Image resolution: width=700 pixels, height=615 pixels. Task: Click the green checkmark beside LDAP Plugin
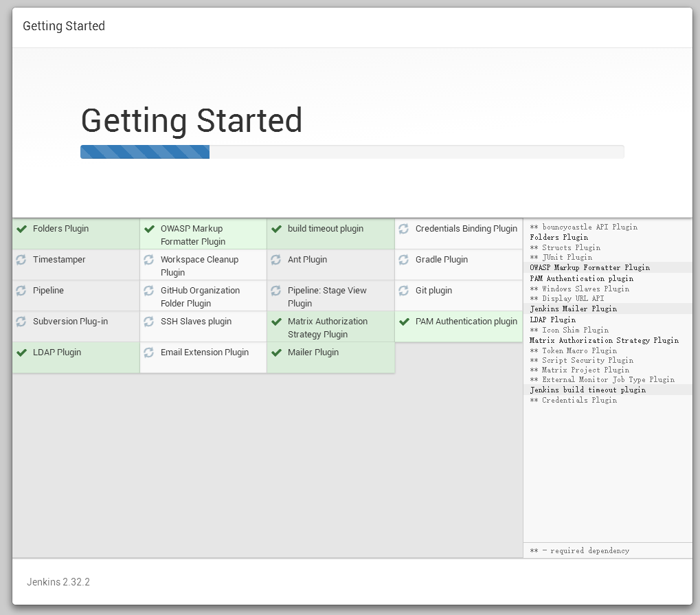click(21, 353)
